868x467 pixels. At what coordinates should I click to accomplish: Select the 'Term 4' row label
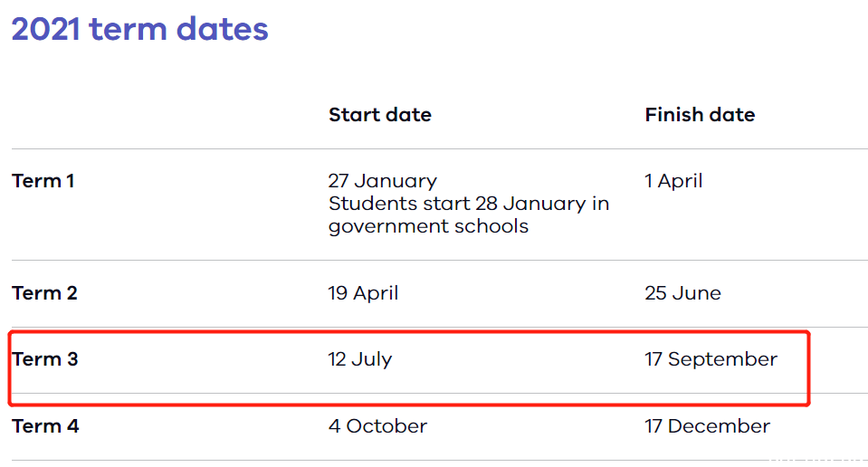click(44, 426)
